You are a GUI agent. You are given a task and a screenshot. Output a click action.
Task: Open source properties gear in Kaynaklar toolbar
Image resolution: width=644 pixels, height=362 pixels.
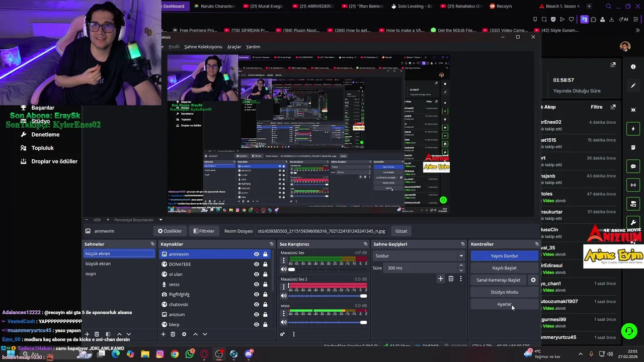[184, 334]
